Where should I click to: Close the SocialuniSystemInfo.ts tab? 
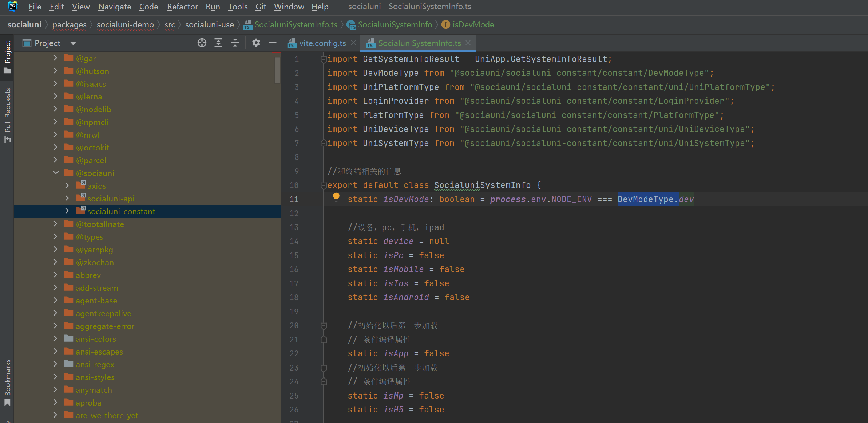[x=468, y=43]
